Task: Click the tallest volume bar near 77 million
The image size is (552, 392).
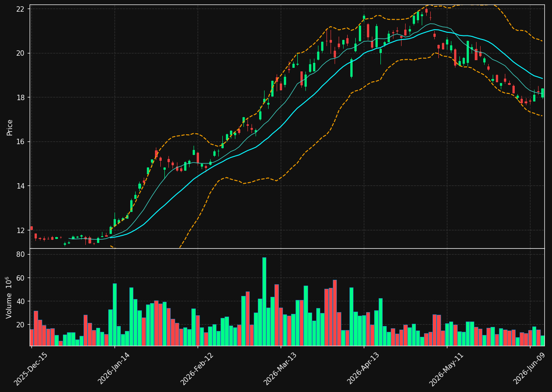Action: [264, 301]
